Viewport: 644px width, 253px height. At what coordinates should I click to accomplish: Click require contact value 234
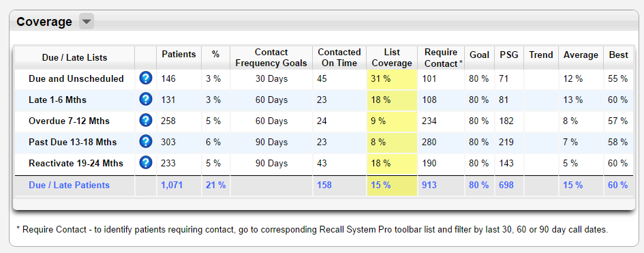click(x=429, y=121)
